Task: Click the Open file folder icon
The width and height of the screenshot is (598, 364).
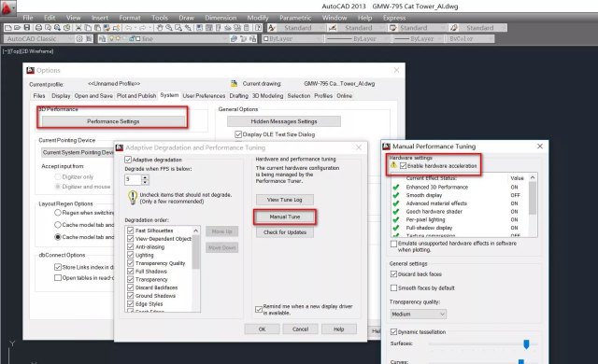Action: (x=17, y=28)
